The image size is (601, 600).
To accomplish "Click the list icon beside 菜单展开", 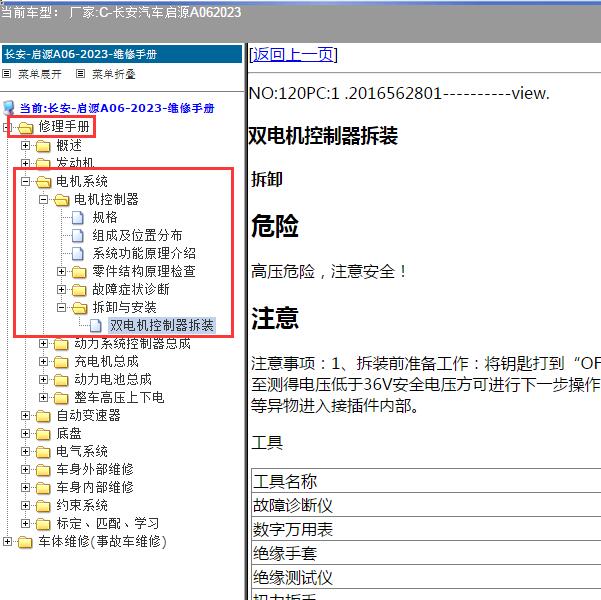I will coord(7,74).
